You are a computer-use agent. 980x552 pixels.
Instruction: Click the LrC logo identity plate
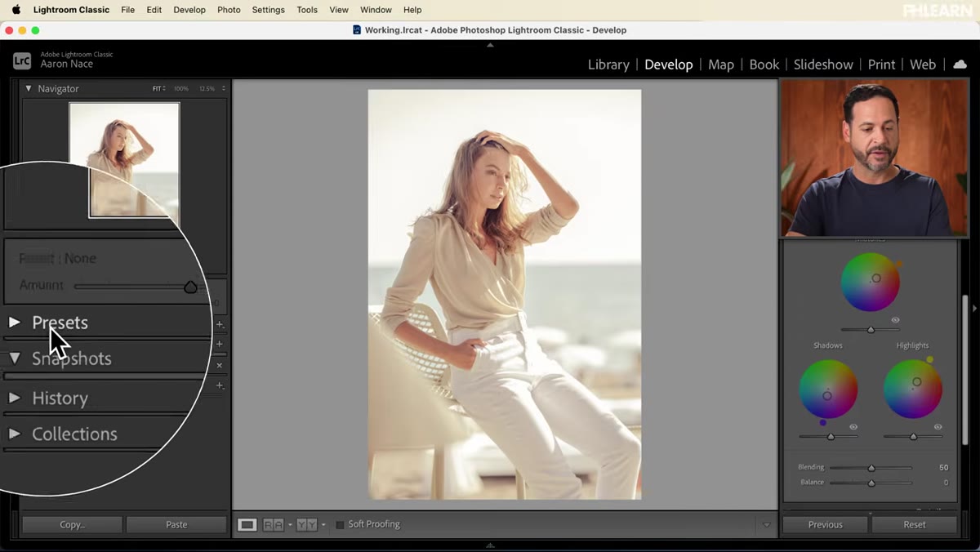tap(22, 60)
